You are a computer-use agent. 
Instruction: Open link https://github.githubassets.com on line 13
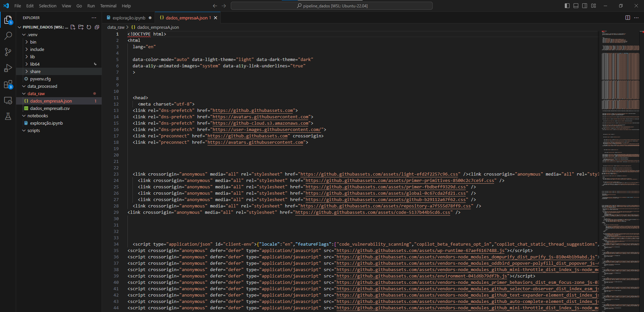point(253,110)
